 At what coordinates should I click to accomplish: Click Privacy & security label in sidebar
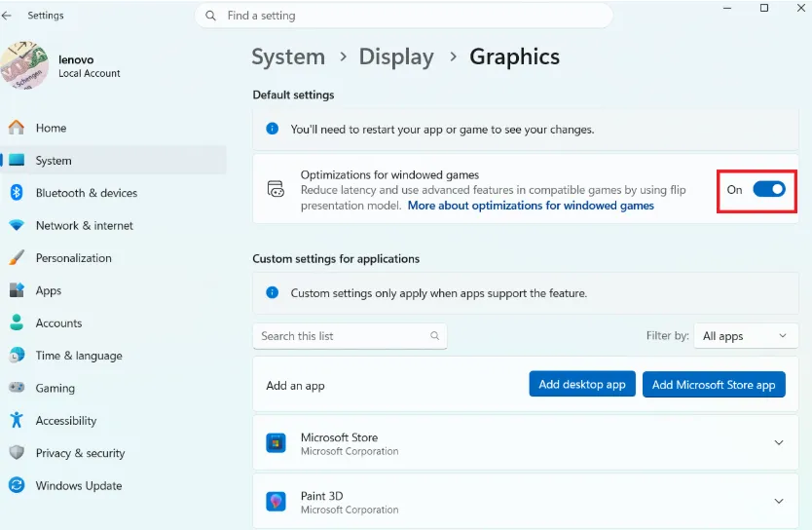(x=80, y=453)
